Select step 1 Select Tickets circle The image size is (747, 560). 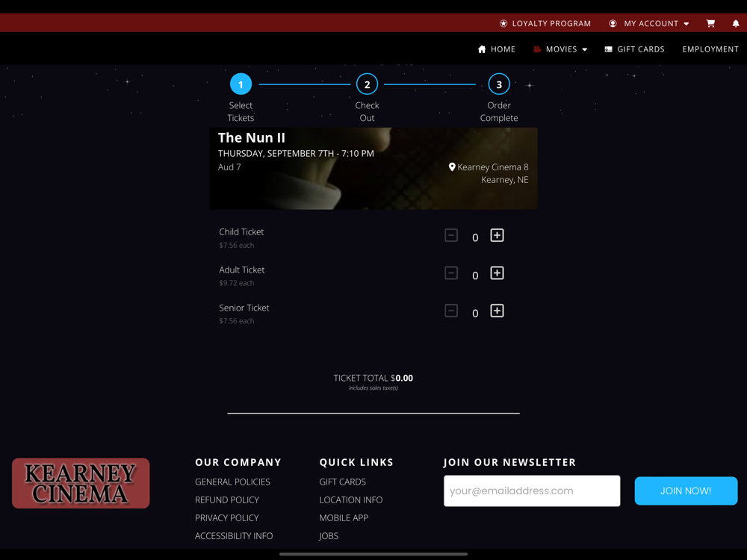241,84
